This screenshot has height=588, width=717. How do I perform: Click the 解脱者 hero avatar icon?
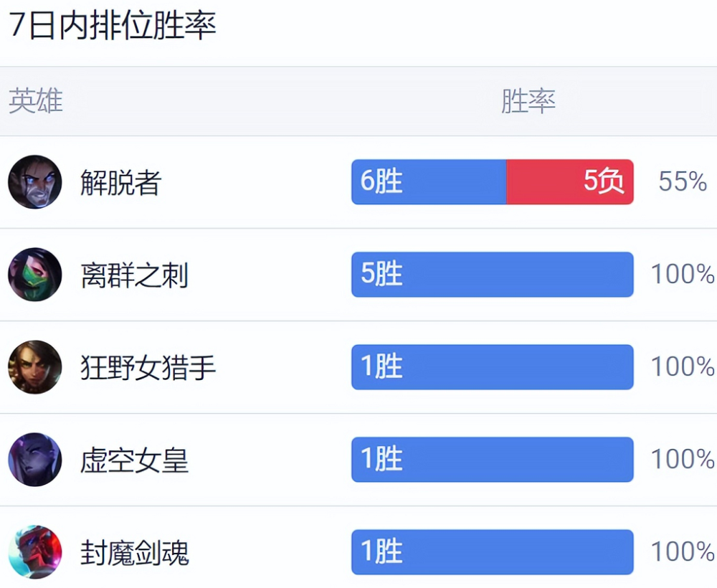tap(34, 182)
